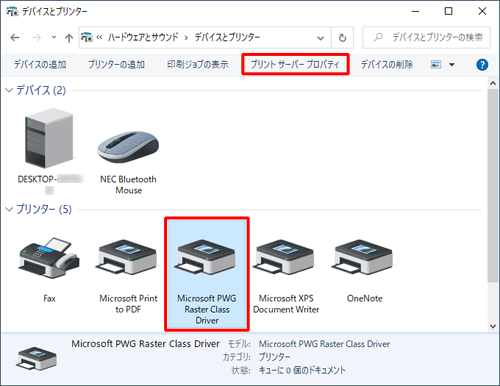Click プリンターの追加 in command bar
Image resolution: width=500 pixels, height=386 pixels.
pyautogui.click(x=116, y=65)
